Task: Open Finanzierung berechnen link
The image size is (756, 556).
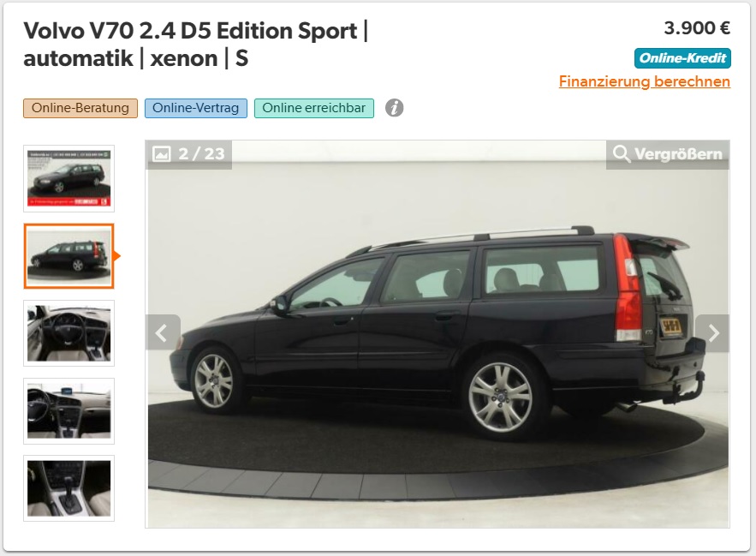Action: (x=644, y=81)
